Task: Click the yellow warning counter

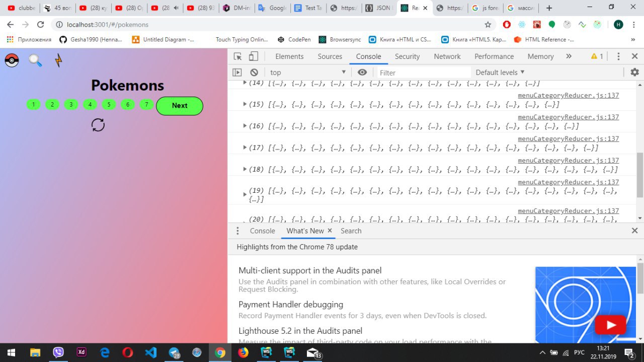Action: (597, 56)
